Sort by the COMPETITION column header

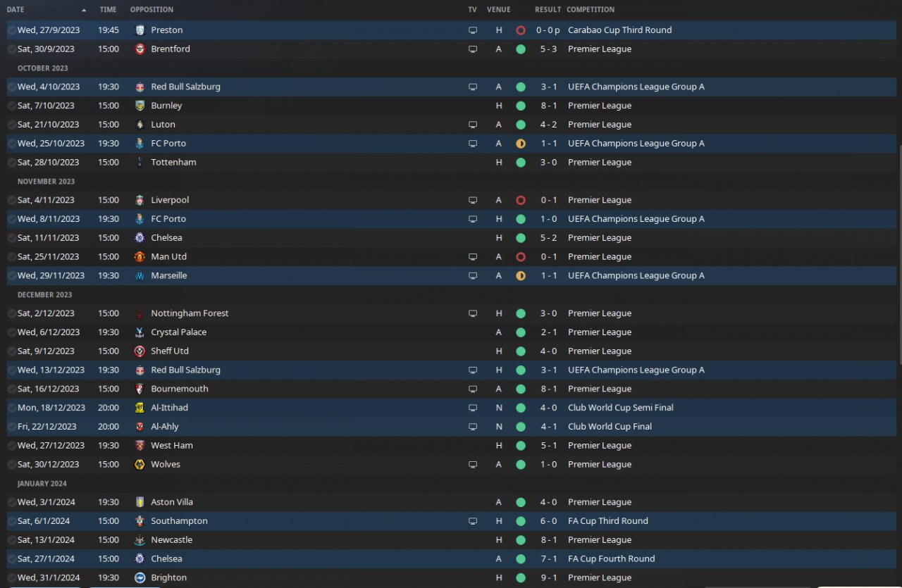pyautogui.click(x=591, y=10)
